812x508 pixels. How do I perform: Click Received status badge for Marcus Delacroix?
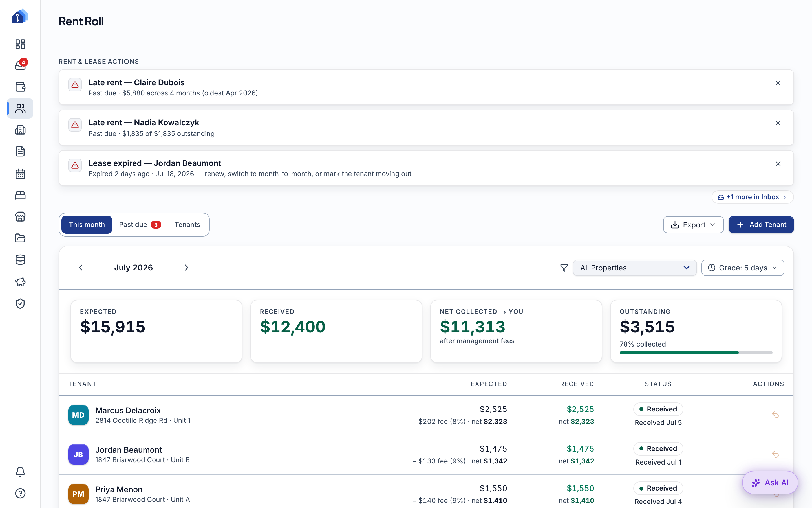(x=658, y=409)
